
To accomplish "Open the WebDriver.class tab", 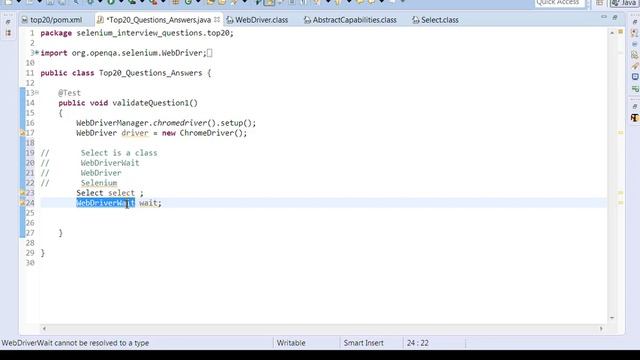I will tap(257, 20).
